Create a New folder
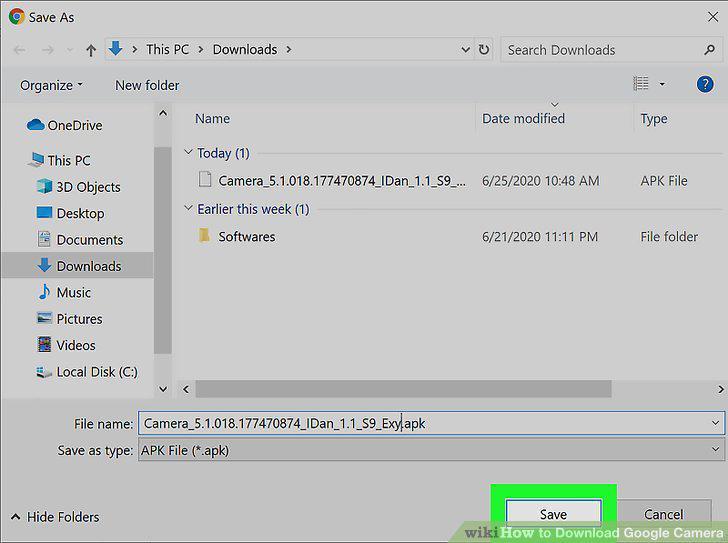Image resolution: width=728 pixels, height=543 pixels. pos(147,85)
